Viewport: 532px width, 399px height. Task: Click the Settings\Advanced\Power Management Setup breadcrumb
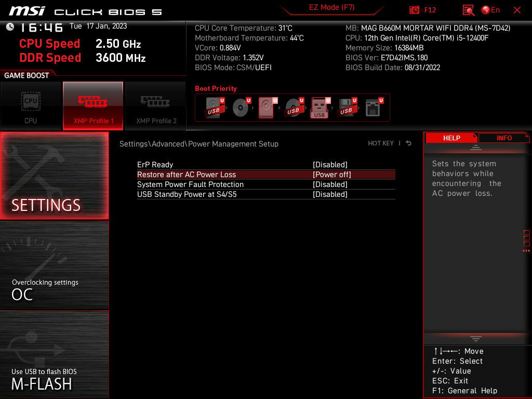(199, 144)
